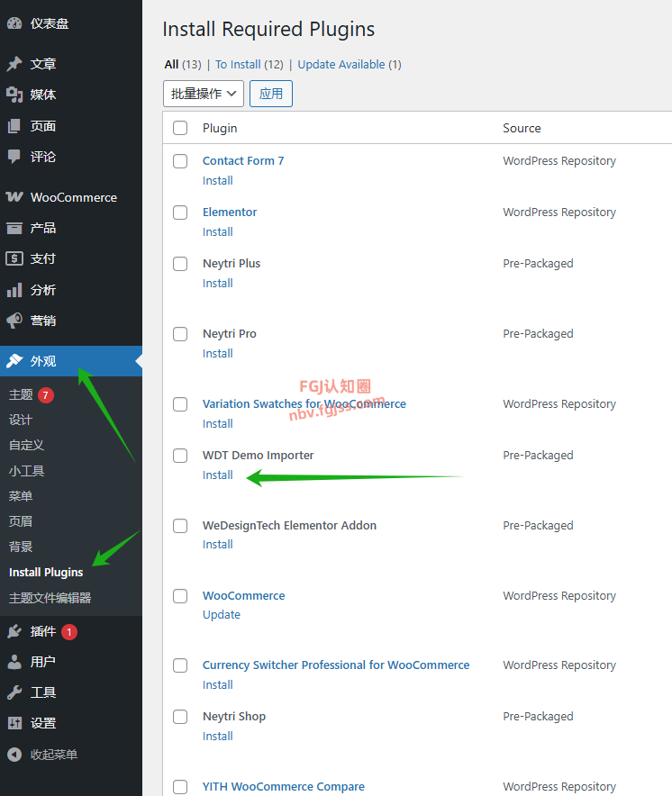Click Install under Neytri Pro
The height and width of the screenshot is (796, 672).
point(217,353)
